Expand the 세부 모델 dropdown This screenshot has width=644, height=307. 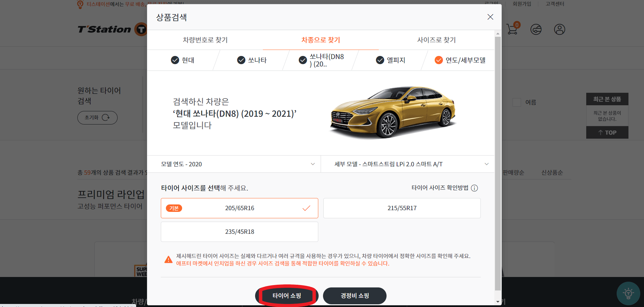coord(408,164)
